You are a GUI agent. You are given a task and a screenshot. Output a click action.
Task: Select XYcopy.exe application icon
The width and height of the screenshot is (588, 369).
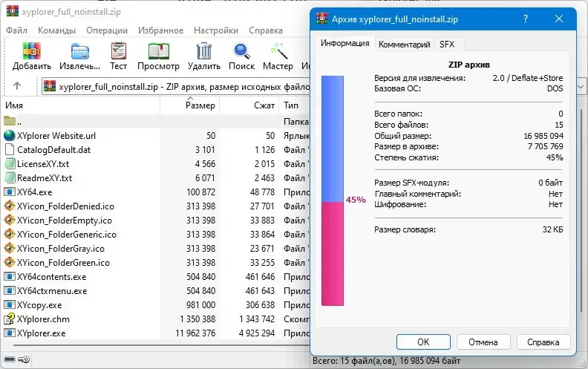[x=10, y=305]
